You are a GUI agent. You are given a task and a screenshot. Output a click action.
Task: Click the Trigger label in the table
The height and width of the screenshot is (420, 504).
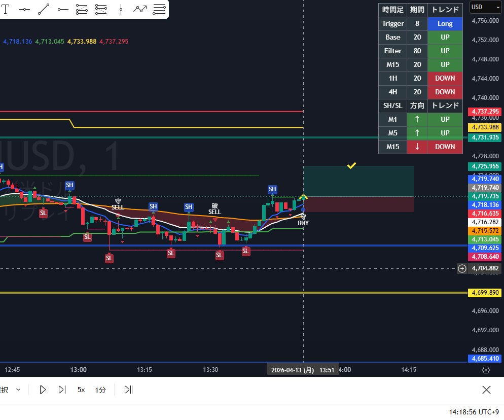click(x=393, y=23)
